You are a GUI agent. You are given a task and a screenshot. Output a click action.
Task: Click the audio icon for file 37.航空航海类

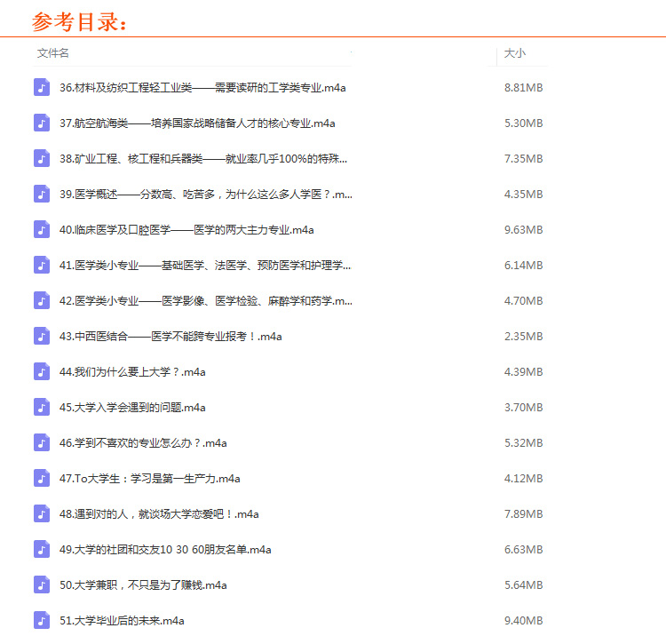click(42, 123)
